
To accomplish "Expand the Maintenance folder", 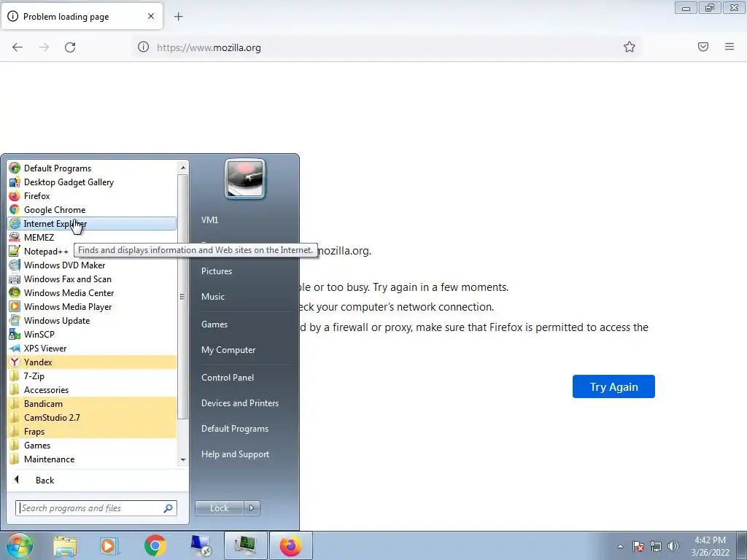I will click(92, 459).
